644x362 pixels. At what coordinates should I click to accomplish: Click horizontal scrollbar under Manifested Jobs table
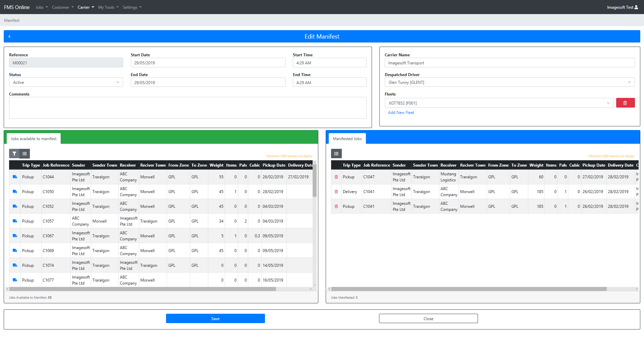(469, 289)
